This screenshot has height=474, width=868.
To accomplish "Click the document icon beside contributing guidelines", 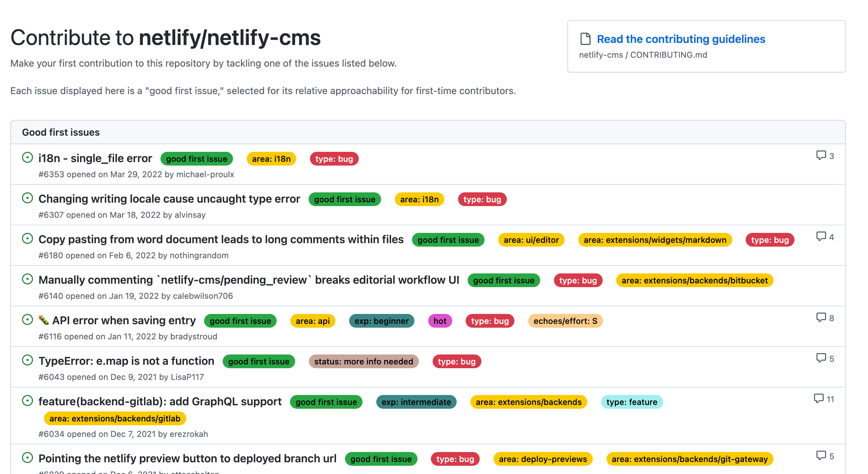I will pos(585,39).
